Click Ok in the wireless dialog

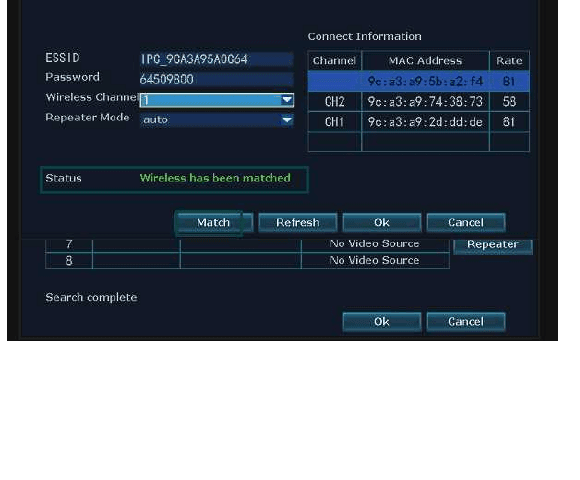(x=382, y=223)
